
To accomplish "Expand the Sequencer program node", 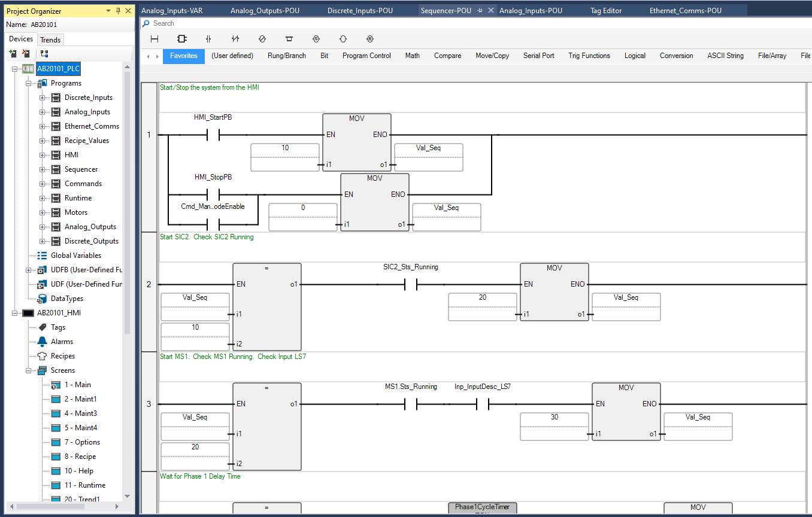I will tap(42, 169).
